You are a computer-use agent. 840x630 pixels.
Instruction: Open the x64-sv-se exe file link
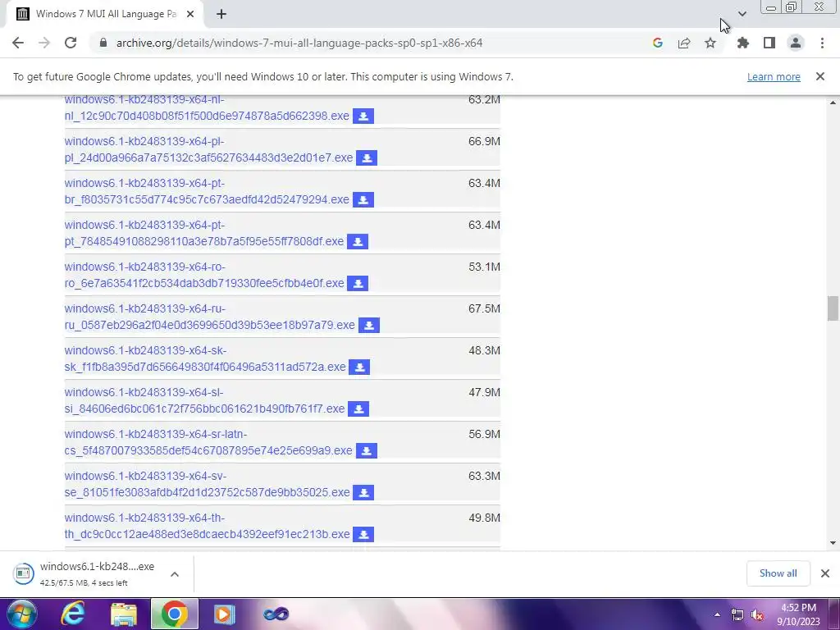tap(207, 484)
